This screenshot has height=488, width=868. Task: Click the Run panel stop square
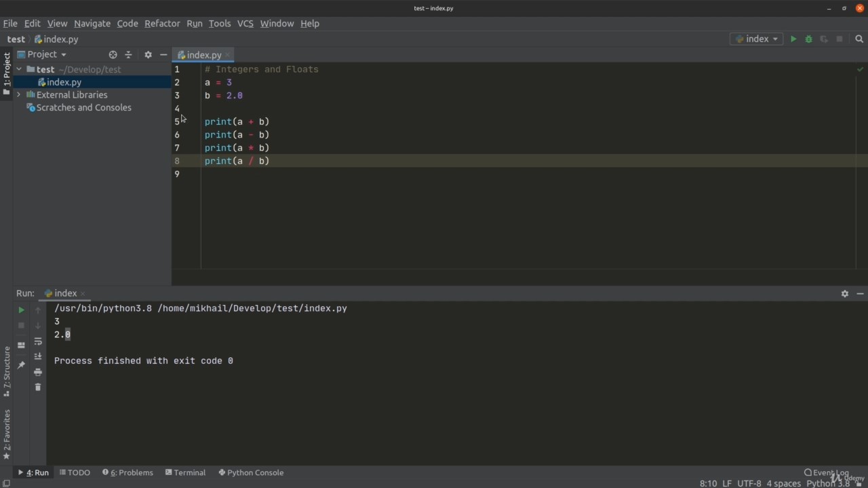pyautogui.click(x=21, y=325)
